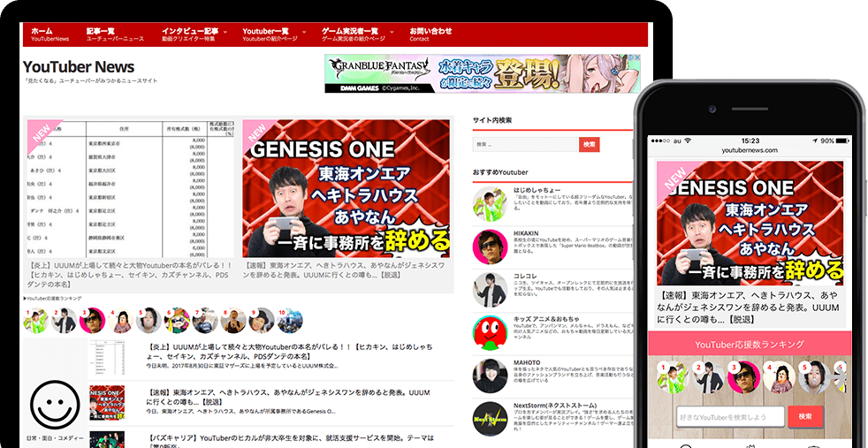Select rank 4 avatar in desktop ranking
The image size is (868, 448).
120,321
